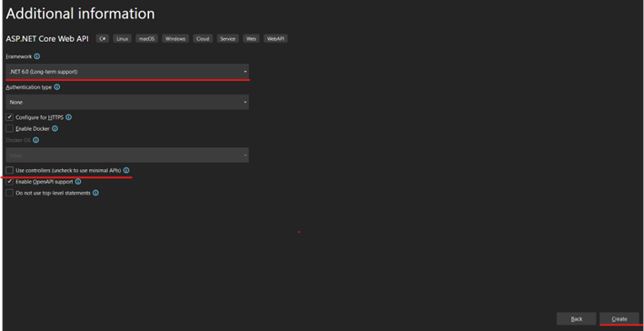
Task: Go back with the Back button
Action: point(576,318)
